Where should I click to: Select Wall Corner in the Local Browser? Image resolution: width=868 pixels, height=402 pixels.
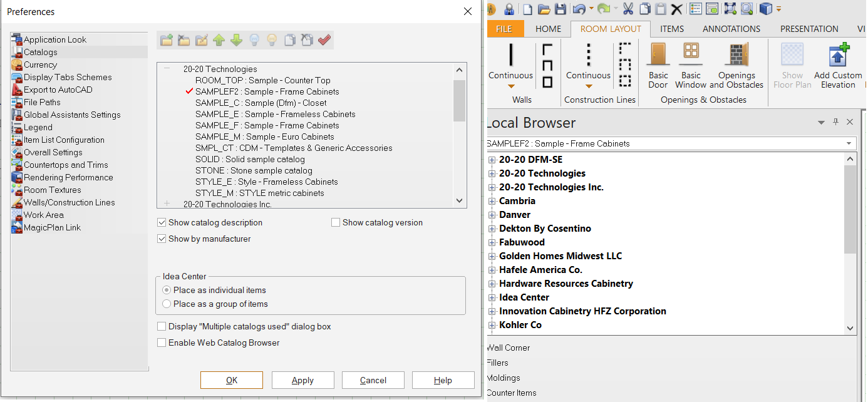[x=509, y=348]
